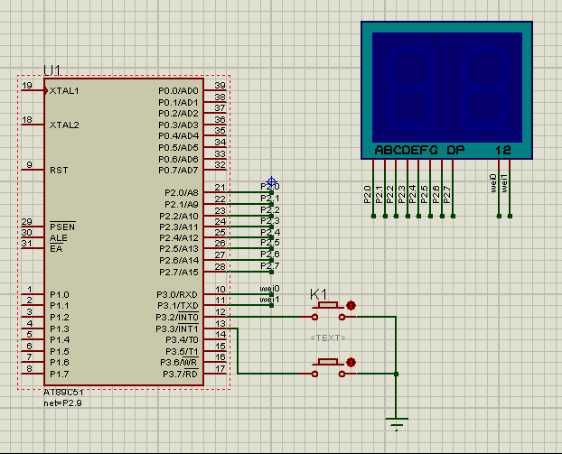This screenshot has width=562, height=454.
Task: Click the net=P2.9 property text
Action: [x=63, y=403]
